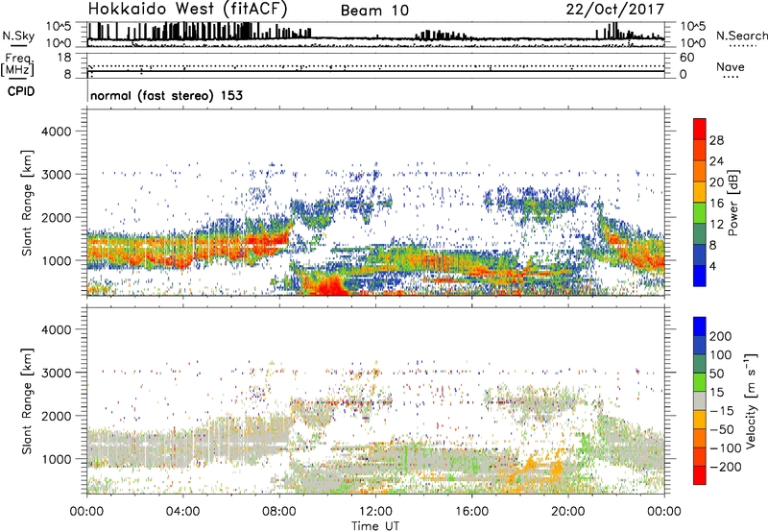Click "3000" tick of the velocity panel

pos(56,373)
